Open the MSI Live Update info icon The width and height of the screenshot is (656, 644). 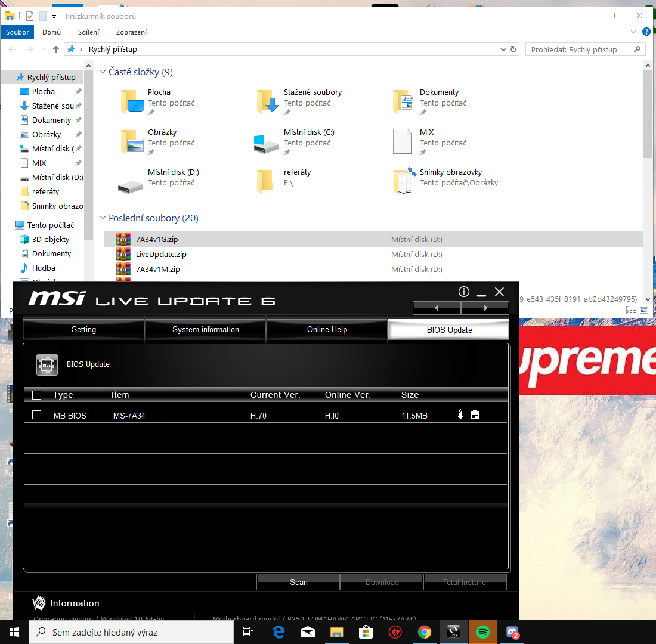pos(463,292)
